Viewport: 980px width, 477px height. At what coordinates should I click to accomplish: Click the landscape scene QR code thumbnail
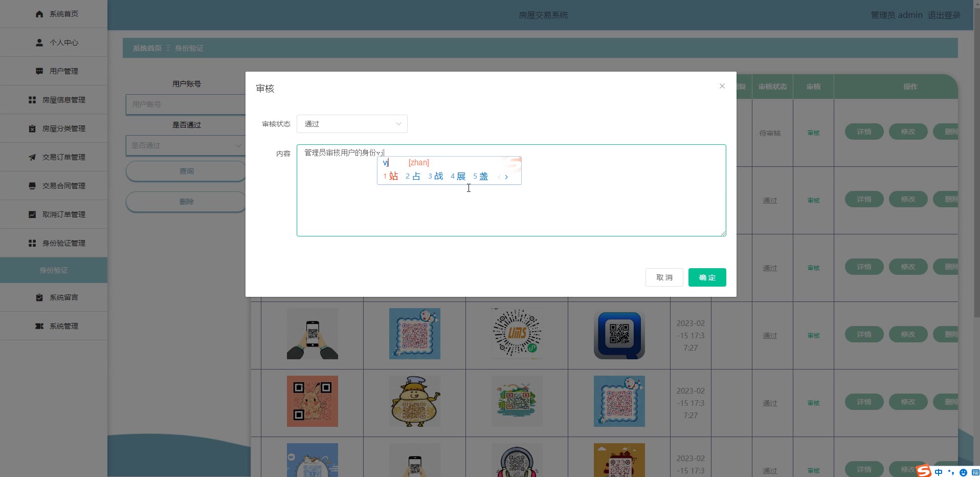point(517,401)
